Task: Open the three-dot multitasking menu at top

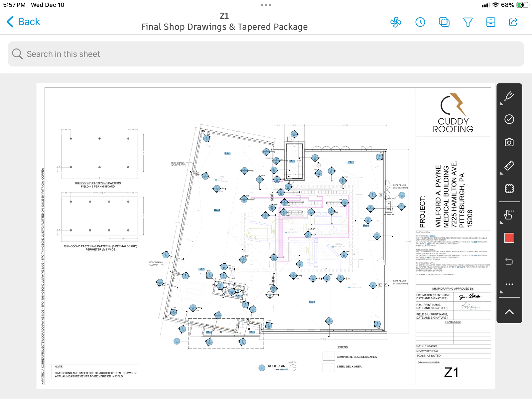Action: pyautogui.click(x=266, y=5)
